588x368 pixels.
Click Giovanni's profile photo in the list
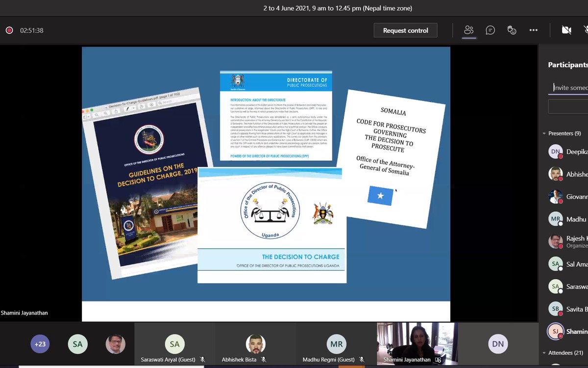[x=555, y=197]
